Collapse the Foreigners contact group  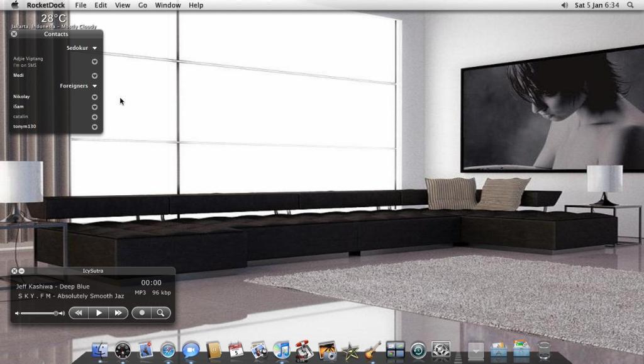(x=95, y=86)
